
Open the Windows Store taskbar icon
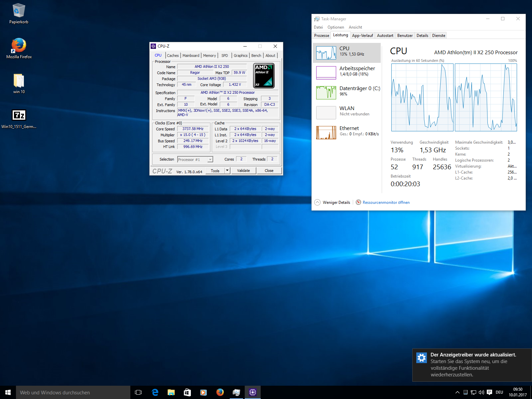[187, 392]
